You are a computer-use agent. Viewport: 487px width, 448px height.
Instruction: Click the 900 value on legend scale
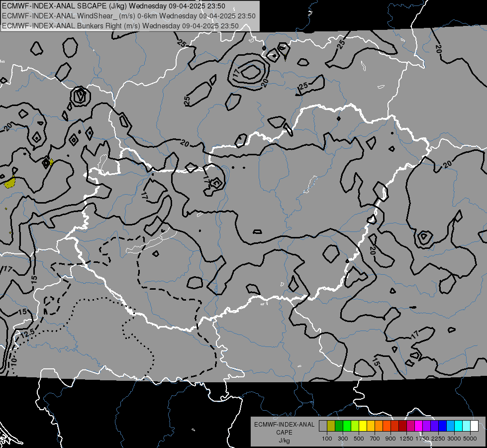[x=390, y=439]
